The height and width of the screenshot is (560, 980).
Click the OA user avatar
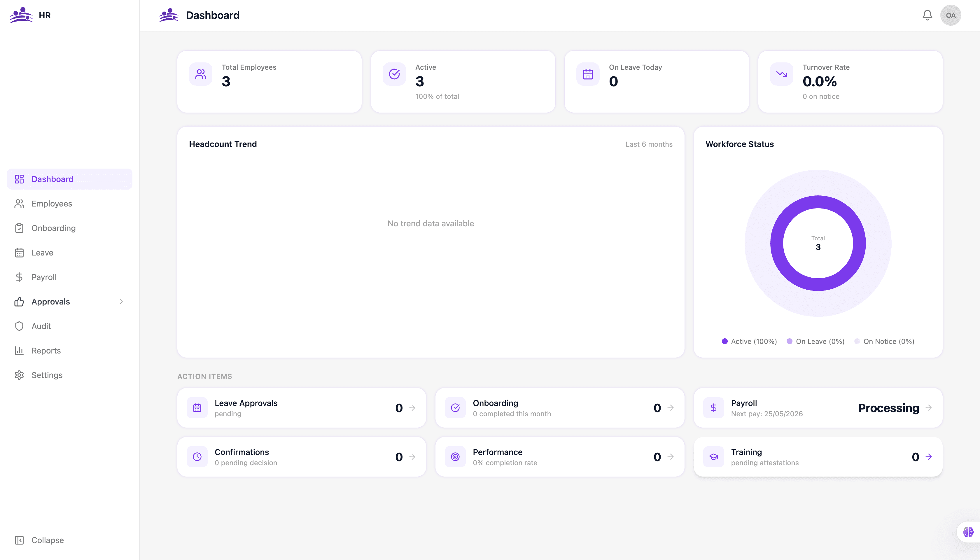(950, 15)
